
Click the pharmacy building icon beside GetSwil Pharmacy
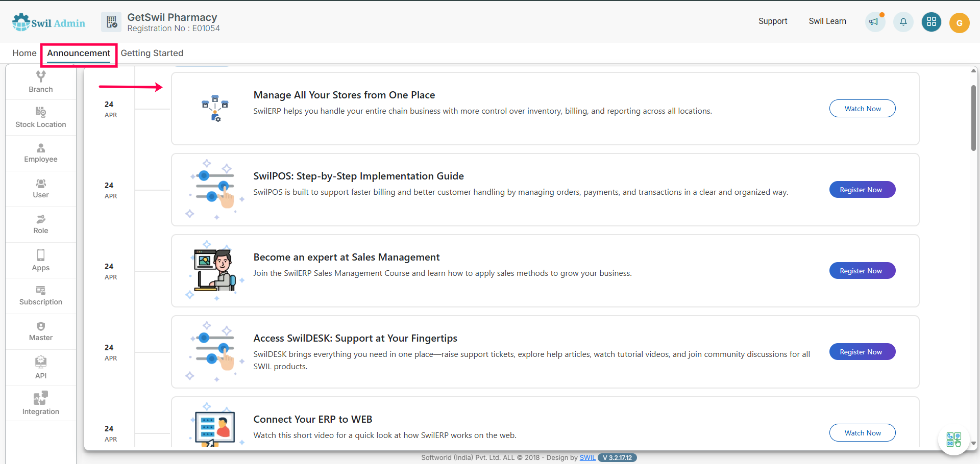[111, 22]
